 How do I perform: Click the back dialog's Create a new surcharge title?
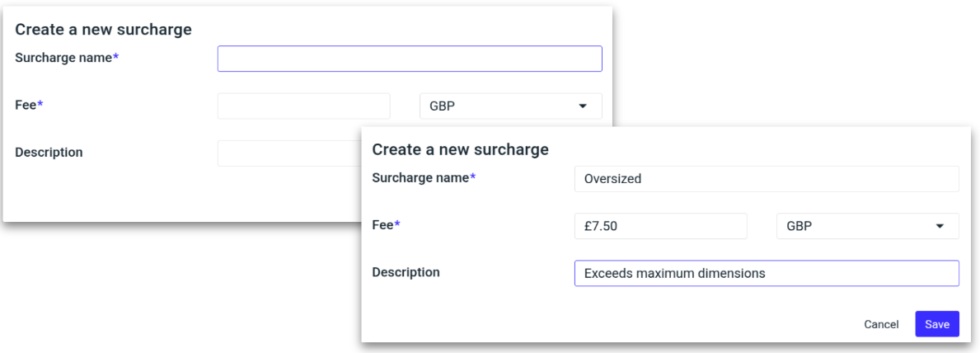[103, 31]
